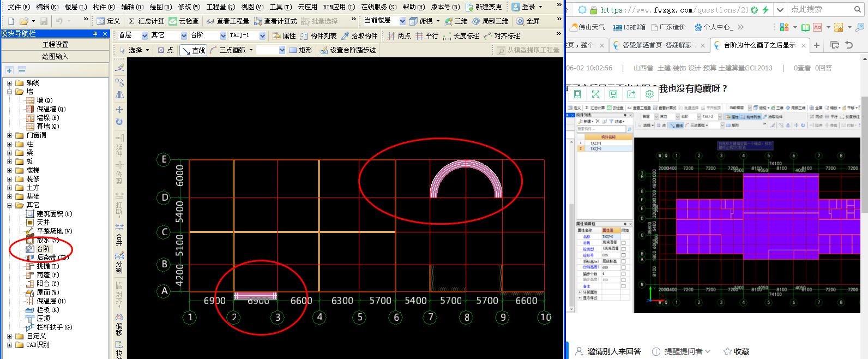The image size is (868, 359).
Task: Select the 点 point drawing tool
Action: pyautogui.click(x=165, y=50)
